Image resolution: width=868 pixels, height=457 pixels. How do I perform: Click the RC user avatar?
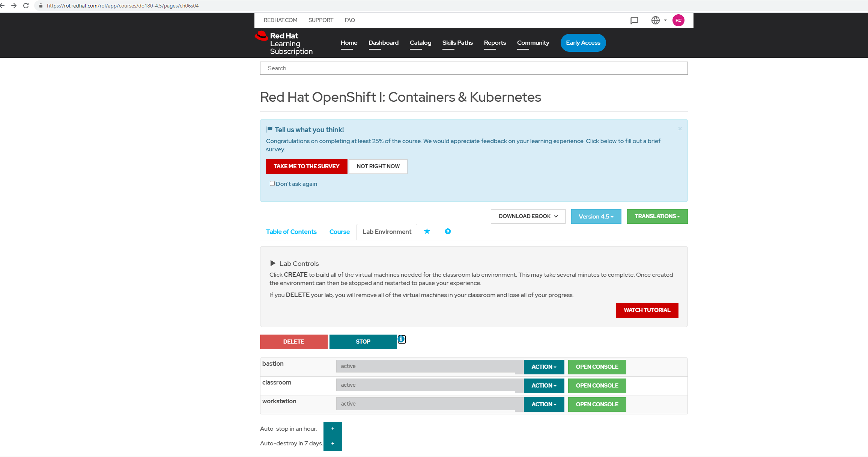tap(678, 20)
